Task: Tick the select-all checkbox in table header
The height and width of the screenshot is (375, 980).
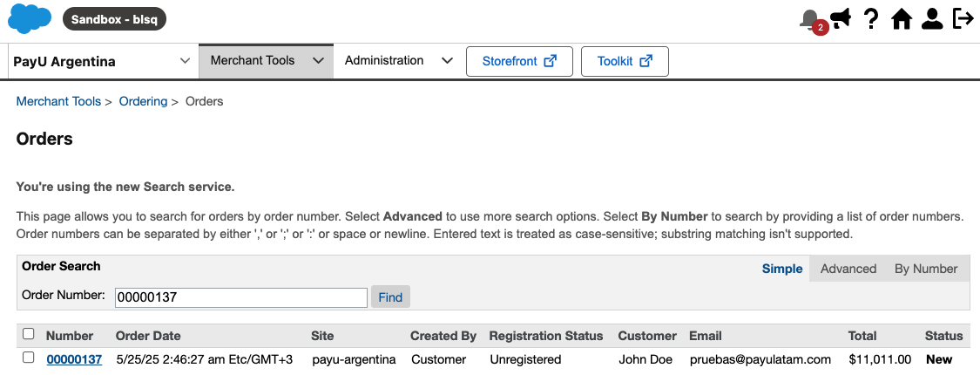Action: pos(28,334)
